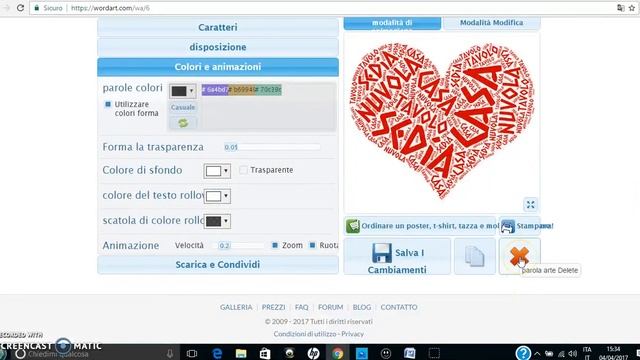Open scatola di colore rollover dropdown
This screenshot has height=360, width=640.
(217, 221)
